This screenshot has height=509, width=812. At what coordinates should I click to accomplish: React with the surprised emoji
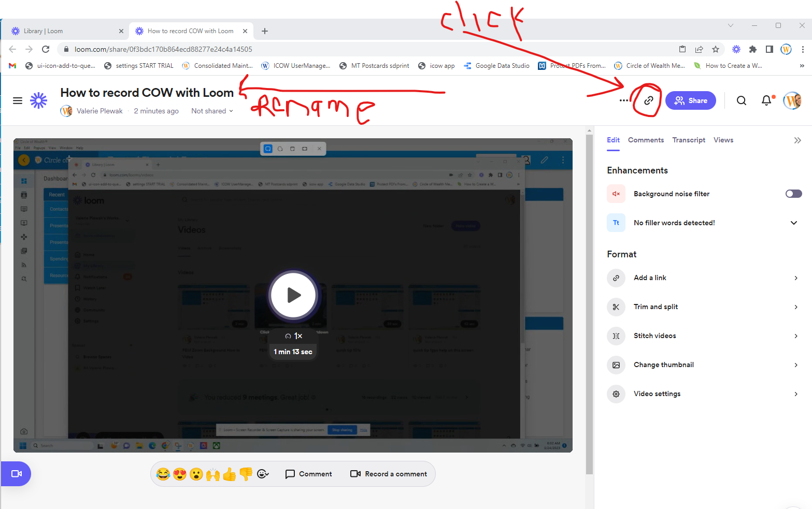pyautogui.click(x=196, y=474)
